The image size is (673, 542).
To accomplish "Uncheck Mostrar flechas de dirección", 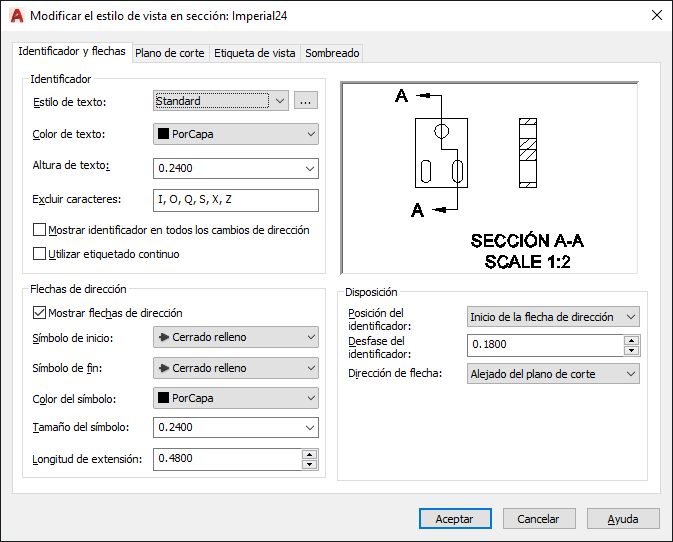I will [x=39, y=313].
